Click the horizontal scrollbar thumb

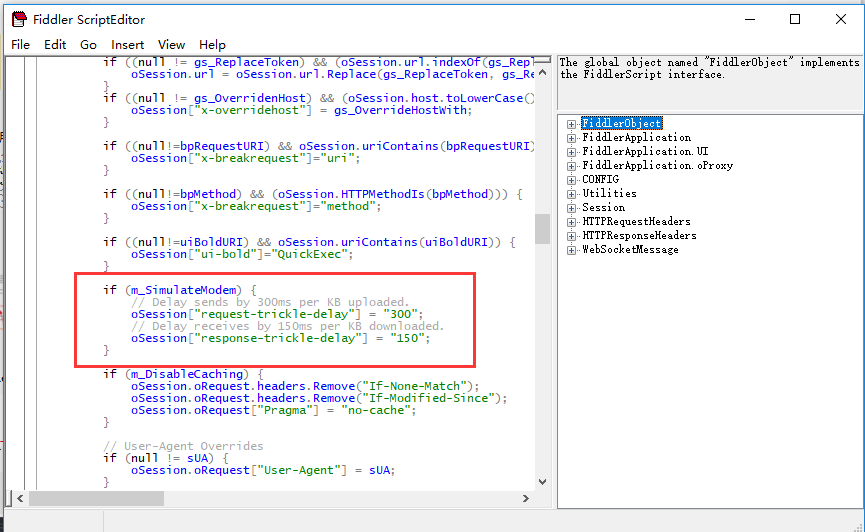pos(97,498)
